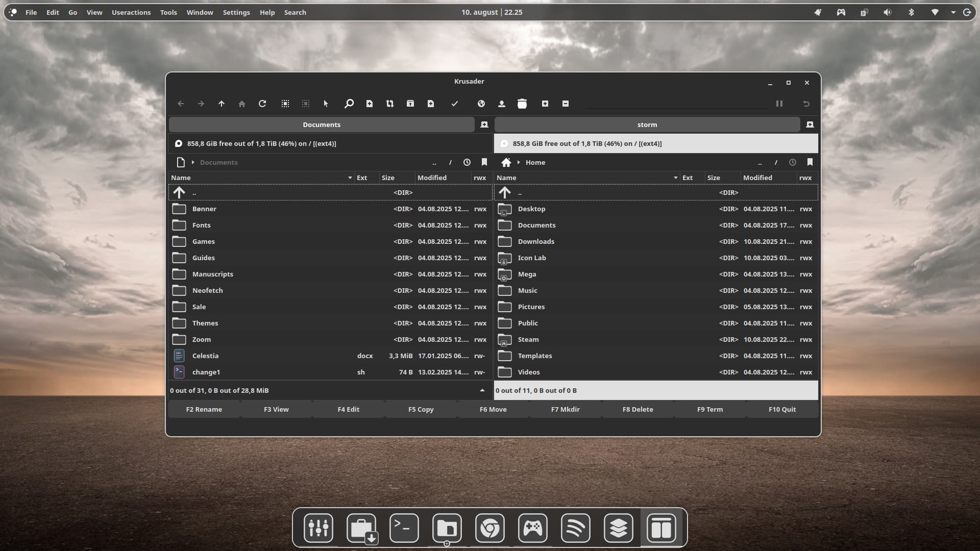Viewport: 980px width, 551px height.
Task: Open the Search magnifier tool
Action: (349, 104)
